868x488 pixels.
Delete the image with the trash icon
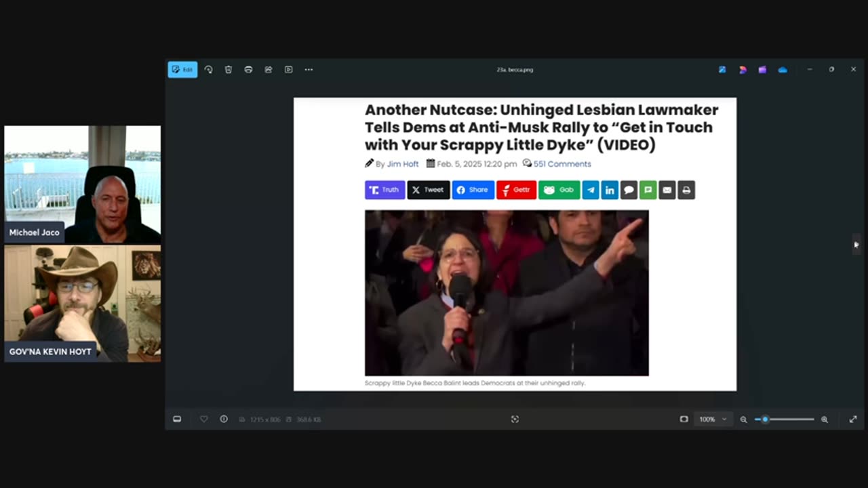tap(229, 69)
